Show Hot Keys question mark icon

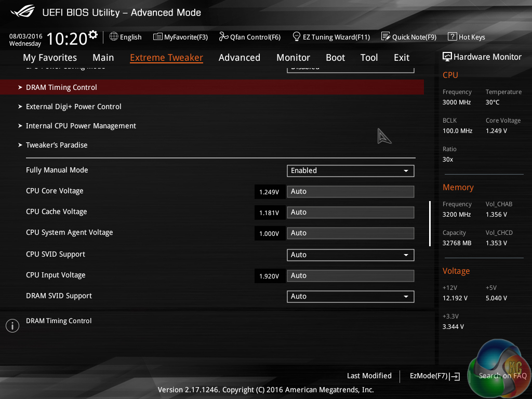pos(453,36)
